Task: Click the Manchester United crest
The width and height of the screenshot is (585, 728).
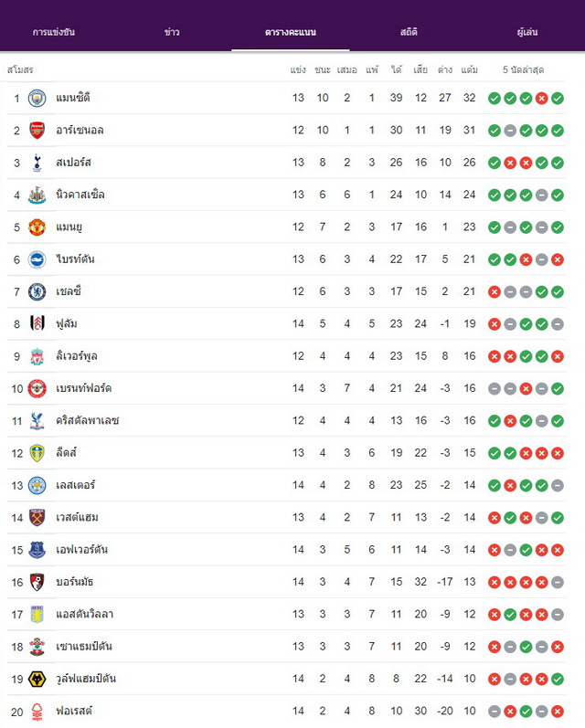Action: pyautogui.click(x=37, y=227)
